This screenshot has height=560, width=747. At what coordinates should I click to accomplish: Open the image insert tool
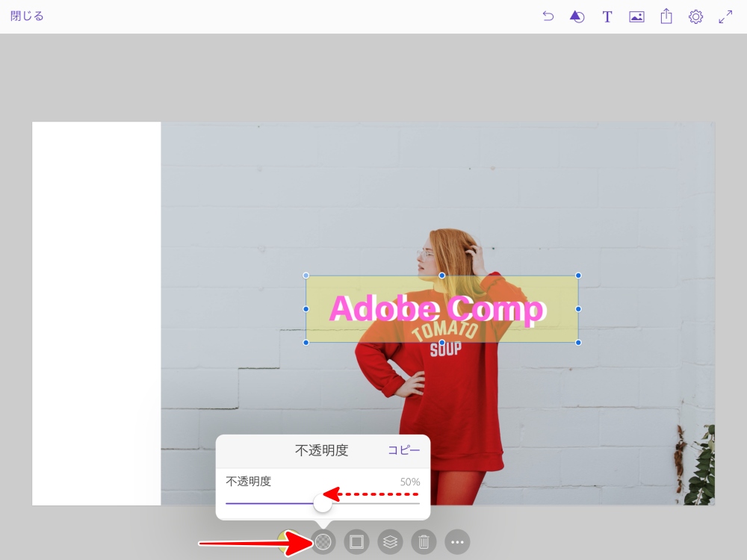[636, 17]
